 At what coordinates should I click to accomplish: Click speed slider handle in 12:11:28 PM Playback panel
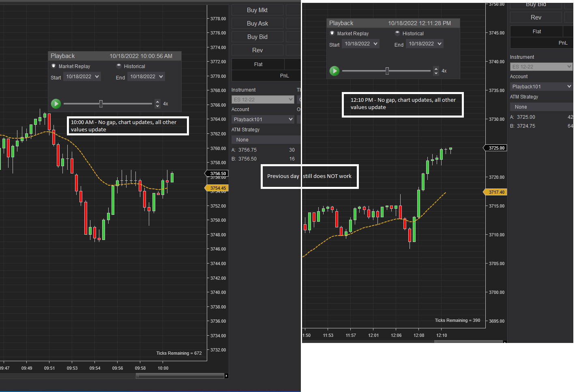pyautogui.click(x=387, y=71)
